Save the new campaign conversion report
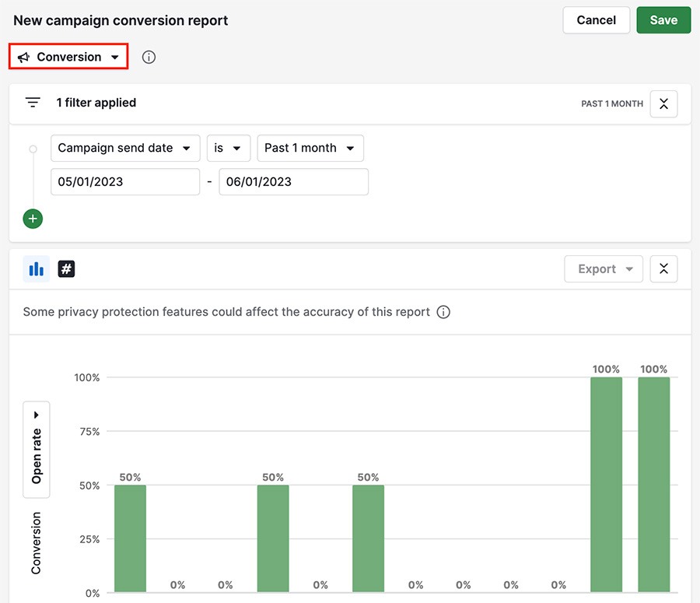Viewport: 700px width, 603px height. (663, 19)
